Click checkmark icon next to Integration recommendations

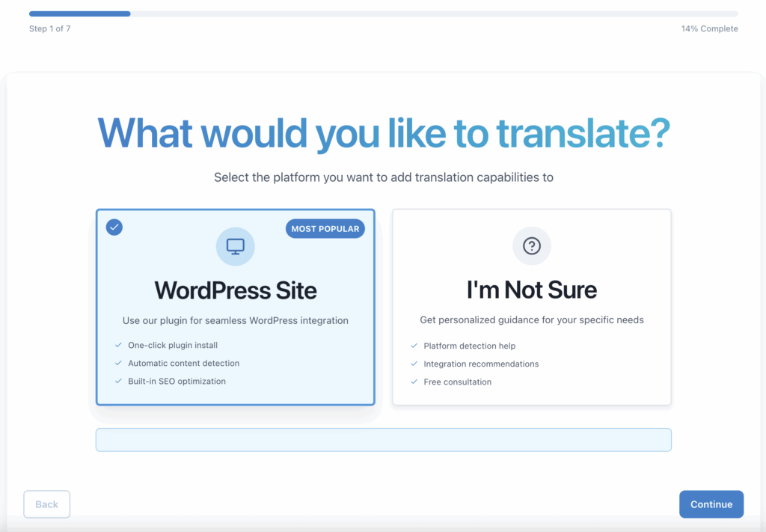(x=414, y=364)
